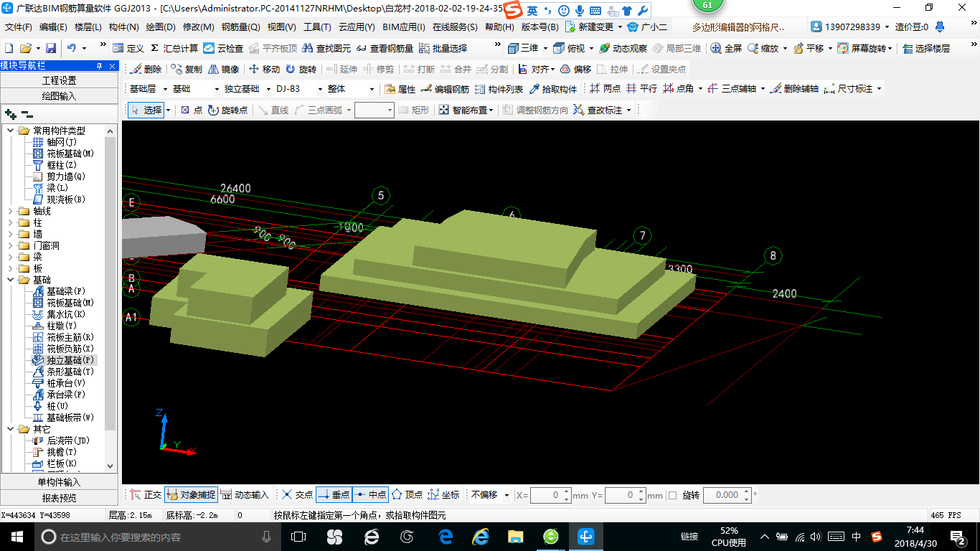Toggle 正交 orthogonal mode
This screenshot has width=980, height=551.
146,494
